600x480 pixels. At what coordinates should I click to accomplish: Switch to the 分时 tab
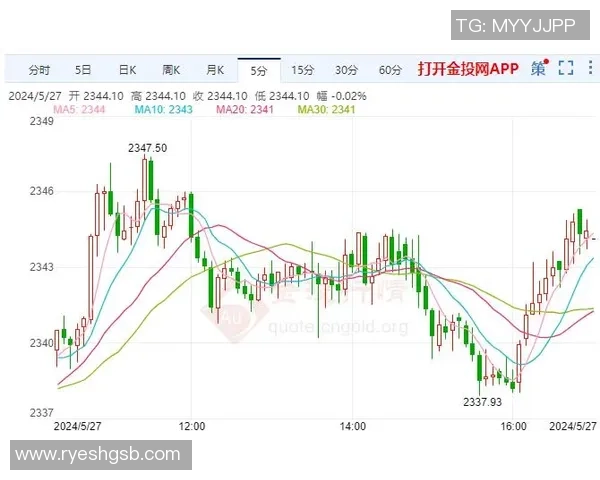39,70
